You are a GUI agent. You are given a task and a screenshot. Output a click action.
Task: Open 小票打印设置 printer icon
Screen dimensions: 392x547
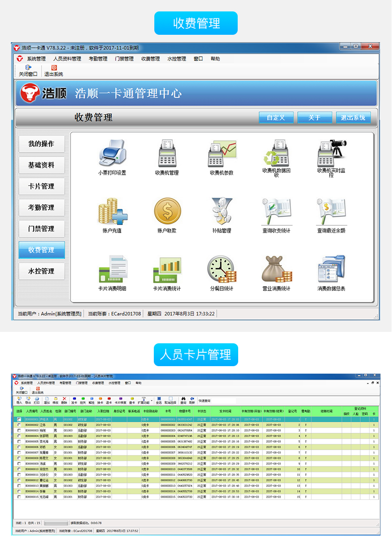tap(112, 153)
